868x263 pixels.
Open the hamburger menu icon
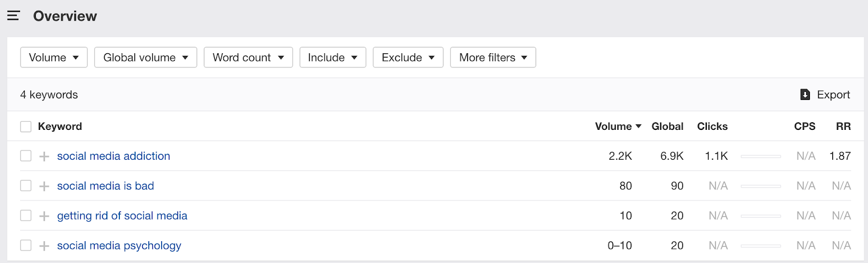coord(14,16)
